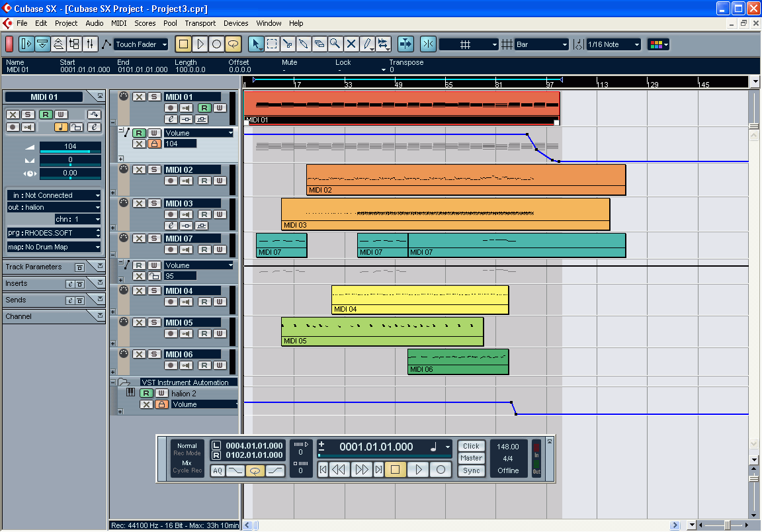The width and height of the screenshot is (762, 532).
Task: Collapse the VST Instrument Automation folder
Action: pos(112,382)
